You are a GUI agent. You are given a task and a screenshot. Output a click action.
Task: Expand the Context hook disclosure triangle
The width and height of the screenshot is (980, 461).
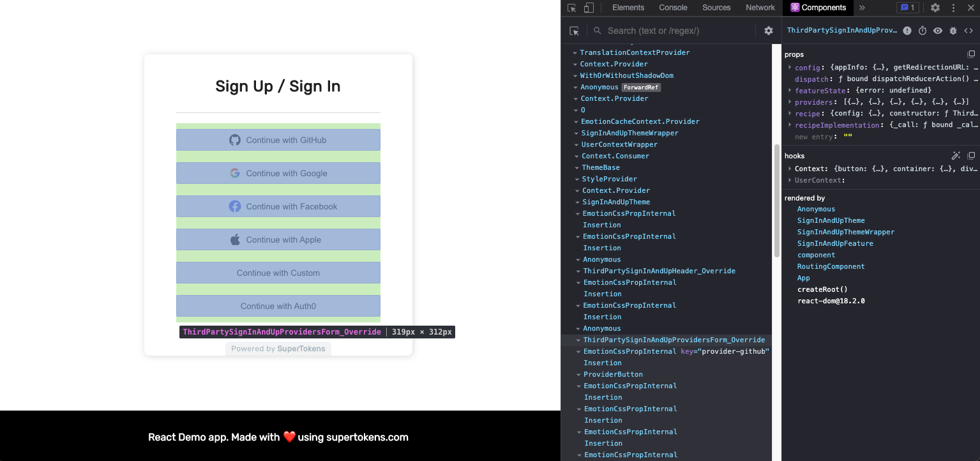click(790, 168)
